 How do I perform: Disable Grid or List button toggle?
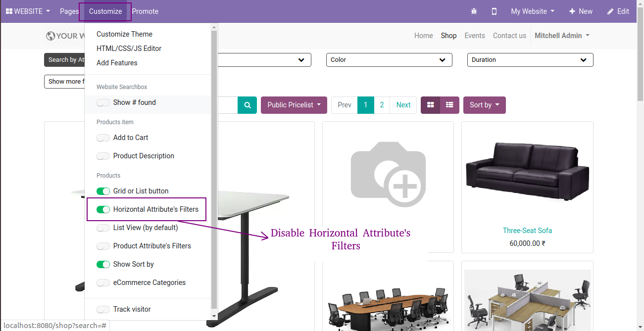[x=103, y=191]
